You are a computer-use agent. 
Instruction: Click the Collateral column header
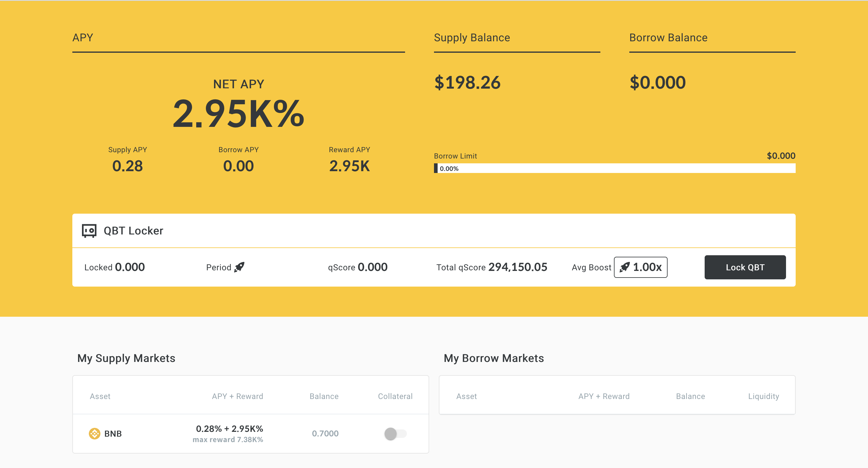click(395, 396)
